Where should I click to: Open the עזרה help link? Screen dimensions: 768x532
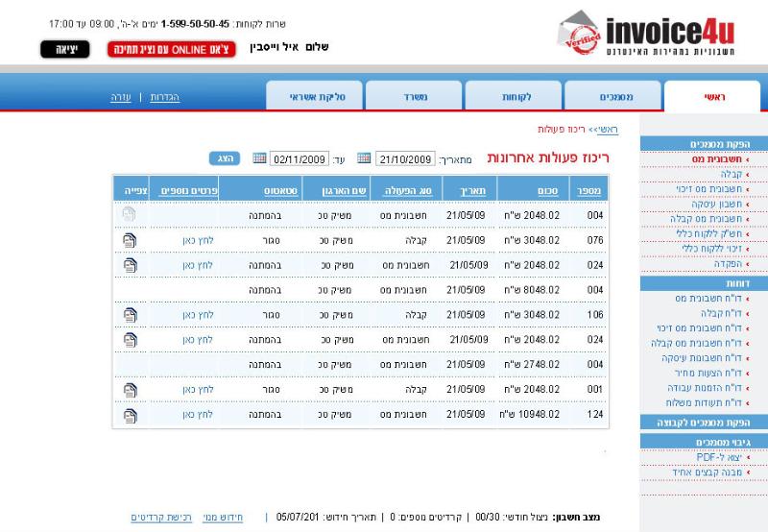(121, 97)
